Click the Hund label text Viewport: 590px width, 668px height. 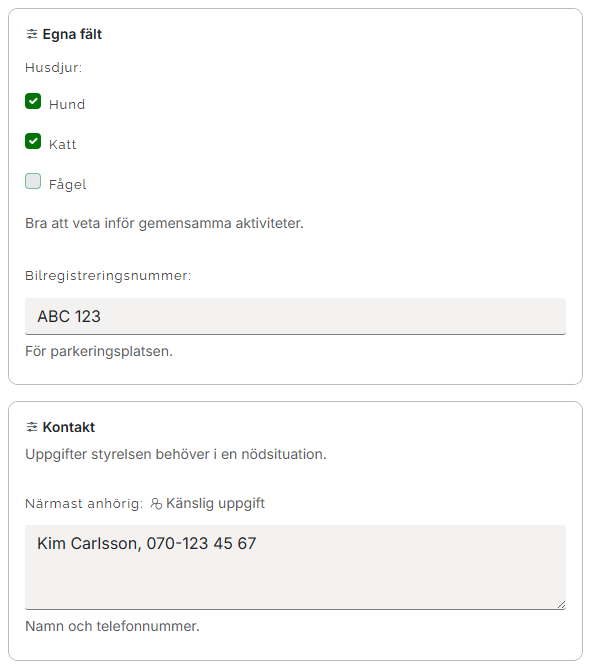pyautogui.click(x=67, y=104)
